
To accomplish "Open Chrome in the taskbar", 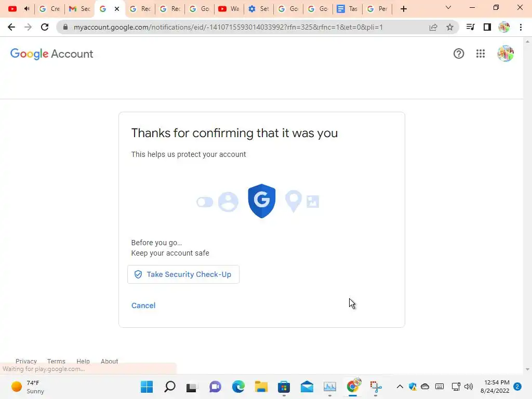I will (353, 386).
